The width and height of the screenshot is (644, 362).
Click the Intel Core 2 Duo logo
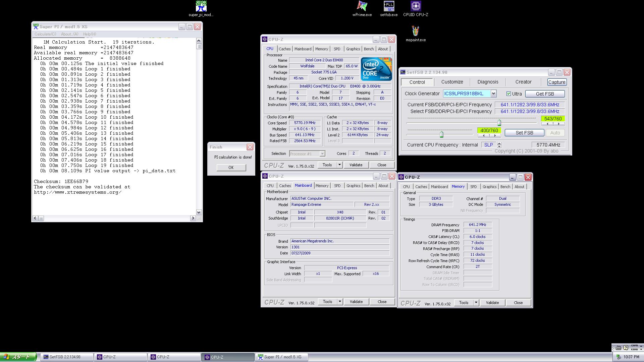click(x=376, y=69)
